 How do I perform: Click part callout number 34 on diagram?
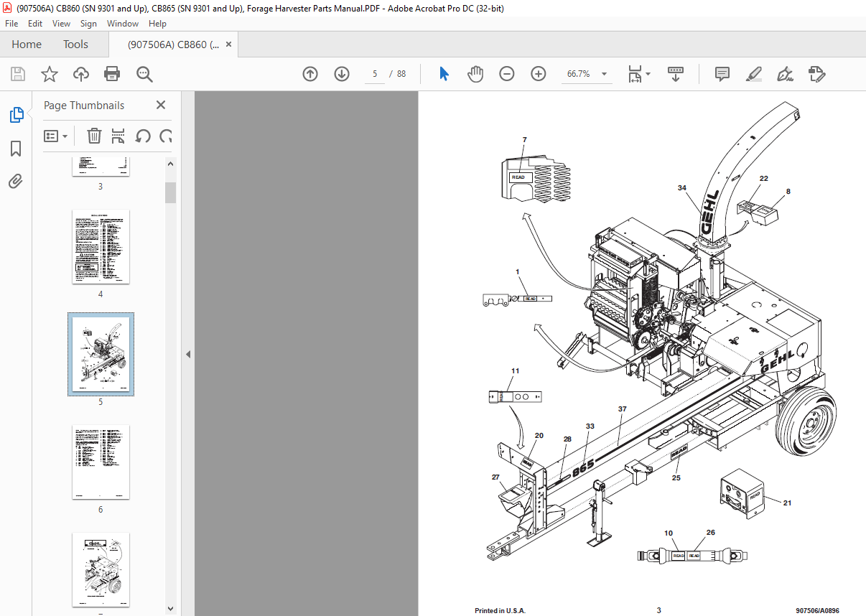[x=682, y=188]
